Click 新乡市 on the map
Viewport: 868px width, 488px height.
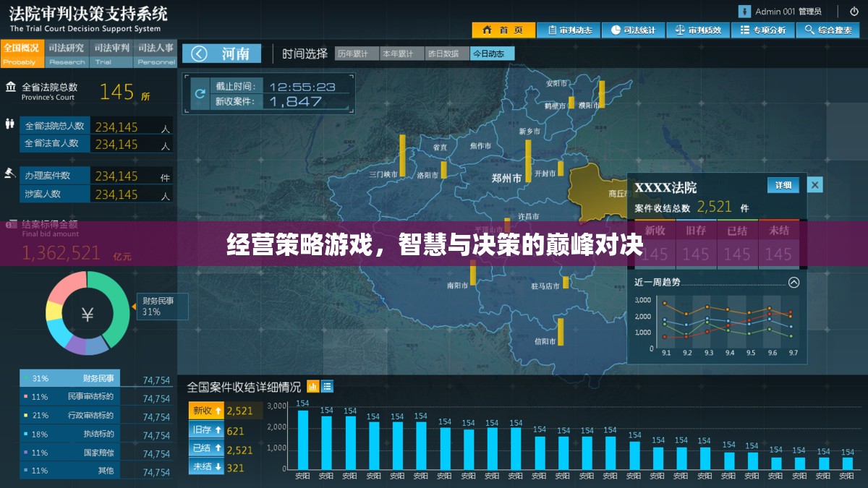[530, 131]
